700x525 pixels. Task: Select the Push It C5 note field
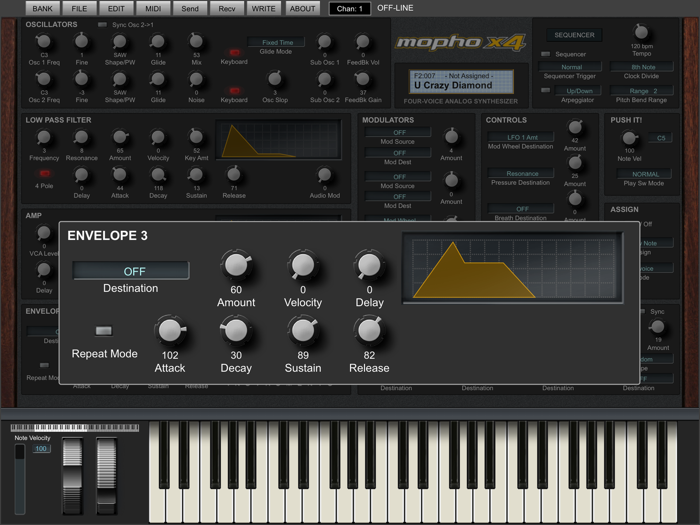[660, 138]
